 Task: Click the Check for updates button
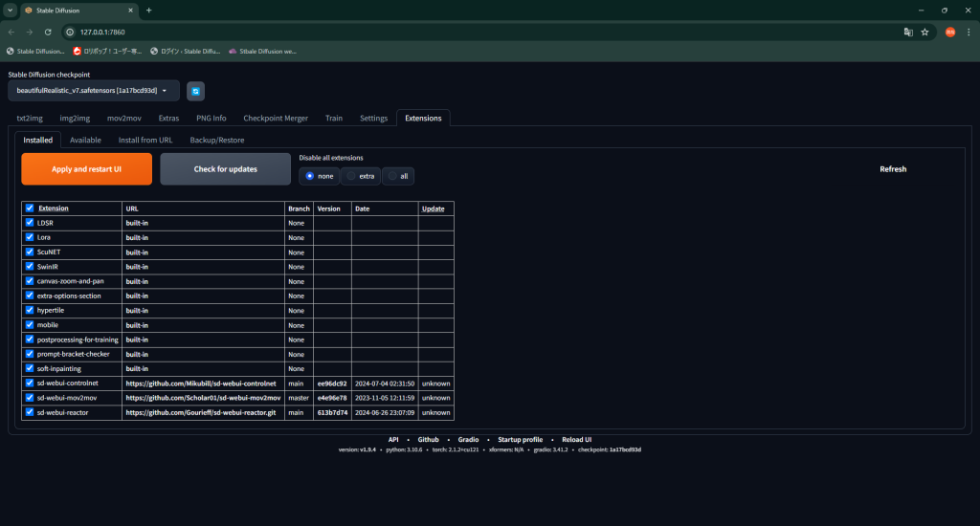pyautogui.click(x=225, y=169)
